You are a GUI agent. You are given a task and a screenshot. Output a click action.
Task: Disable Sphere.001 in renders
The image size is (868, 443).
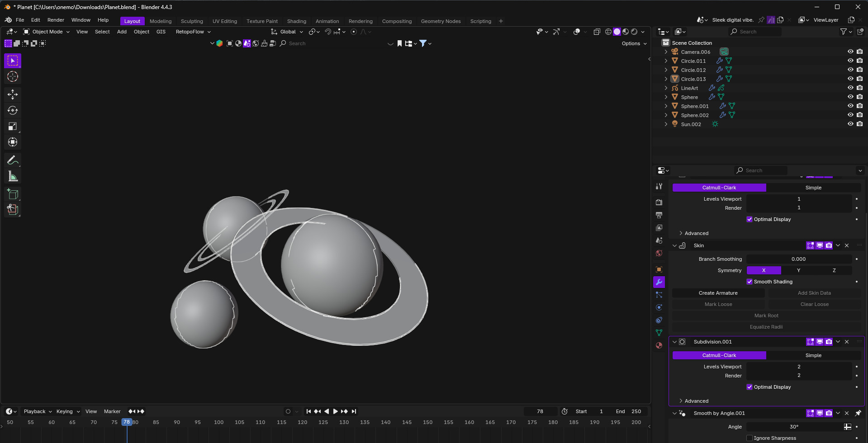pos(859,106)
